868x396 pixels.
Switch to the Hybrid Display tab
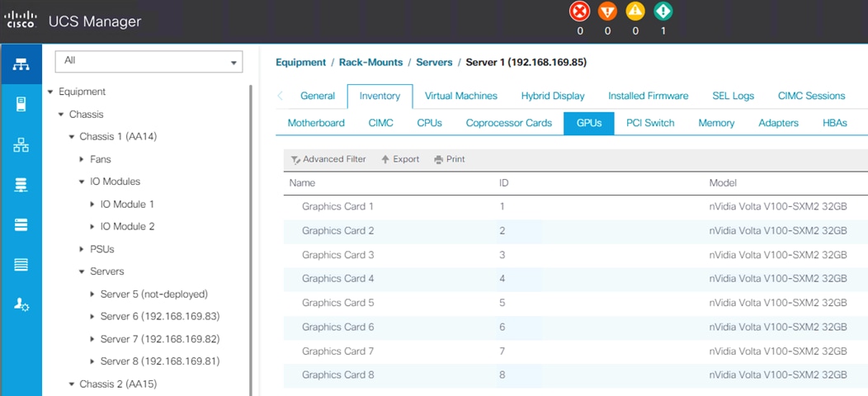click(x=553, y=96)
